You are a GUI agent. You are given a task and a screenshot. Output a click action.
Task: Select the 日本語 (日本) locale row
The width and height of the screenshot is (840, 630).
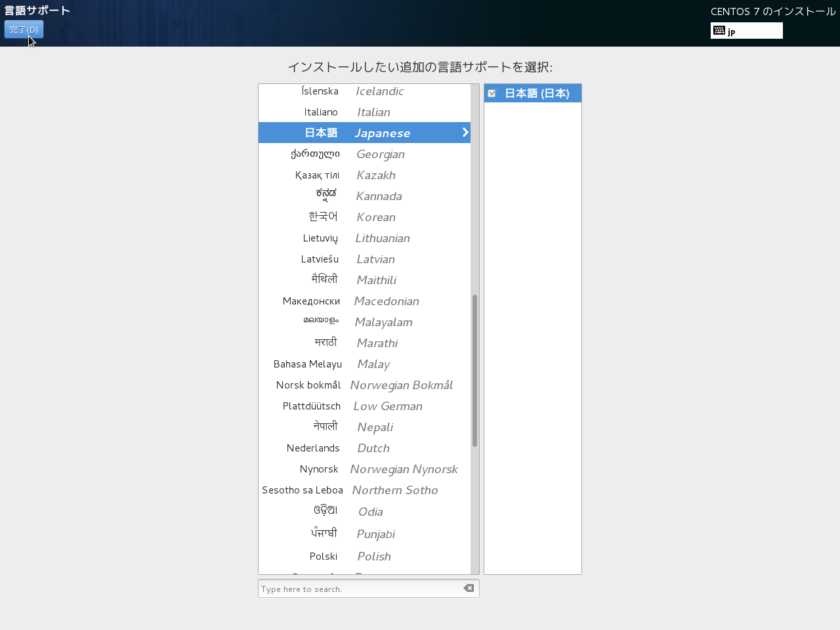pos(538,93)
